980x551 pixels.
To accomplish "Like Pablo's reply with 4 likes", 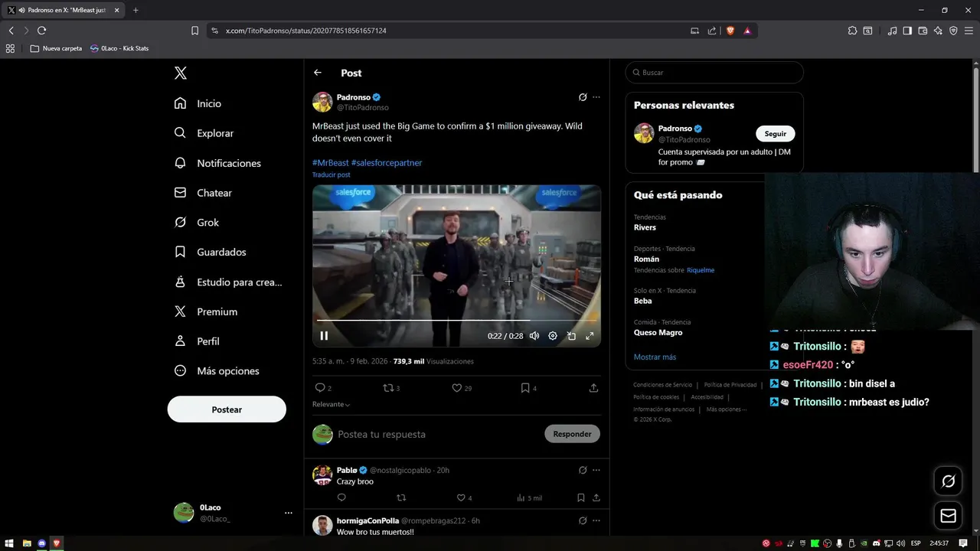I will pyautogui.click(x=464, y=497).
